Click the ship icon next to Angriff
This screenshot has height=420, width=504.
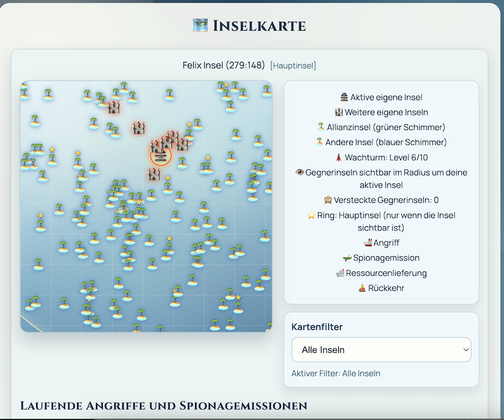367,243
